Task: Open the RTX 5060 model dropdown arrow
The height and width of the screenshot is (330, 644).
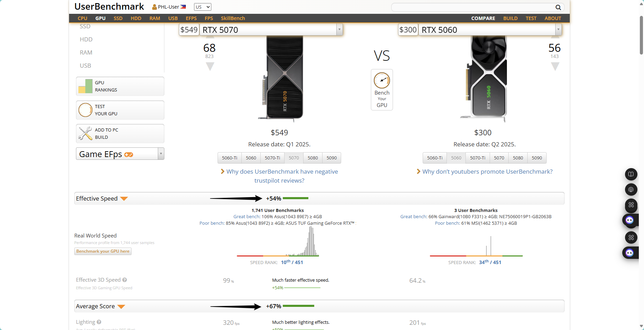Action: pyautogui.click(x=558, y=30)
